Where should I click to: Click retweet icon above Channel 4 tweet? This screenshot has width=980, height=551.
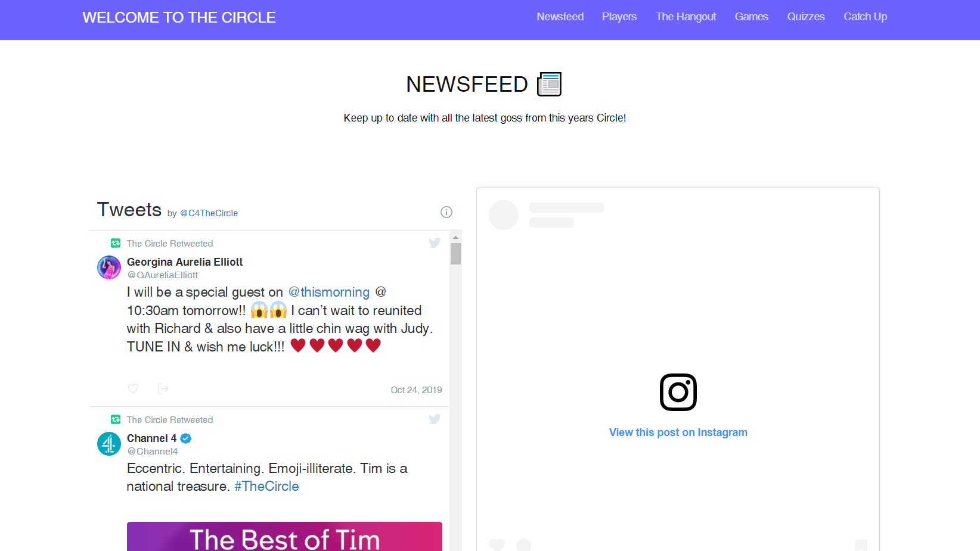(116, 419)
